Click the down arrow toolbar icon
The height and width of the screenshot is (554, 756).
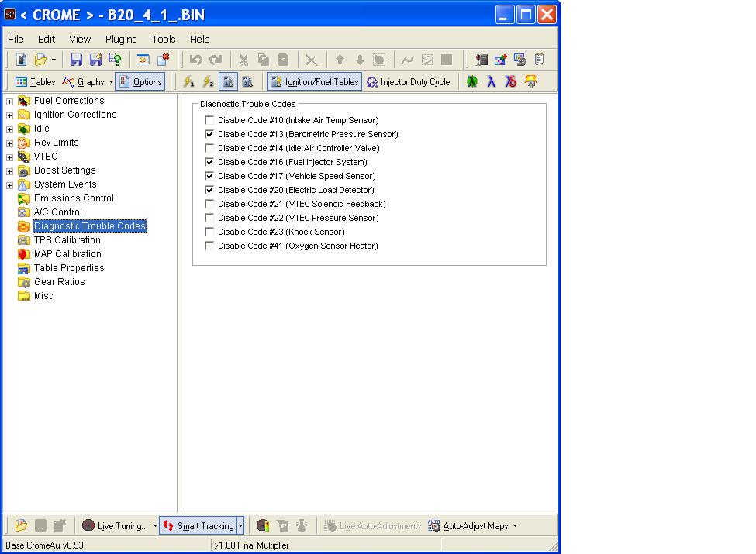coord(360,60)
